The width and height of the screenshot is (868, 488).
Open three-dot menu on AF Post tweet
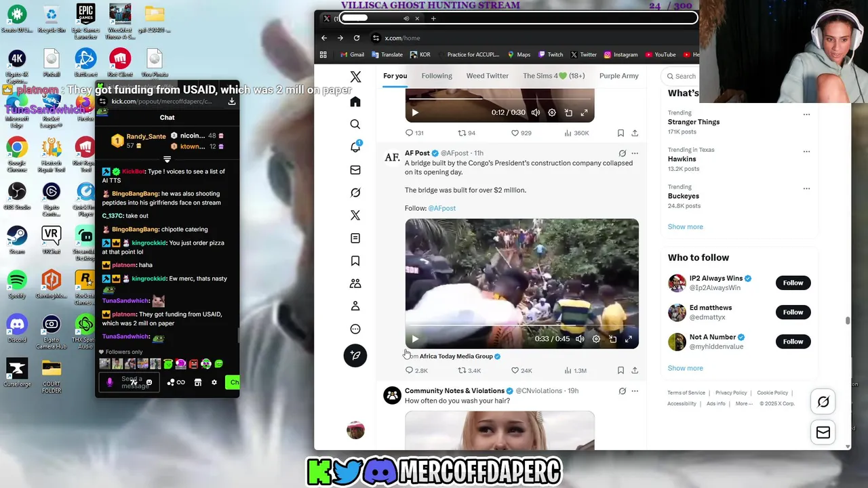635,153
